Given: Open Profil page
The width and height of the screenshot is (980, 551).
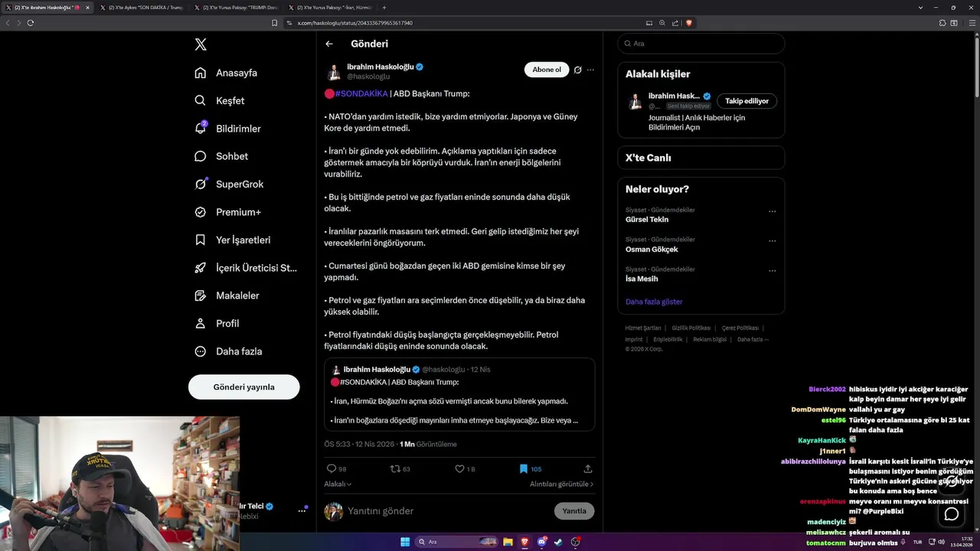Looking at the screenshot, I should pyautogui.click(x=217, y=324).
